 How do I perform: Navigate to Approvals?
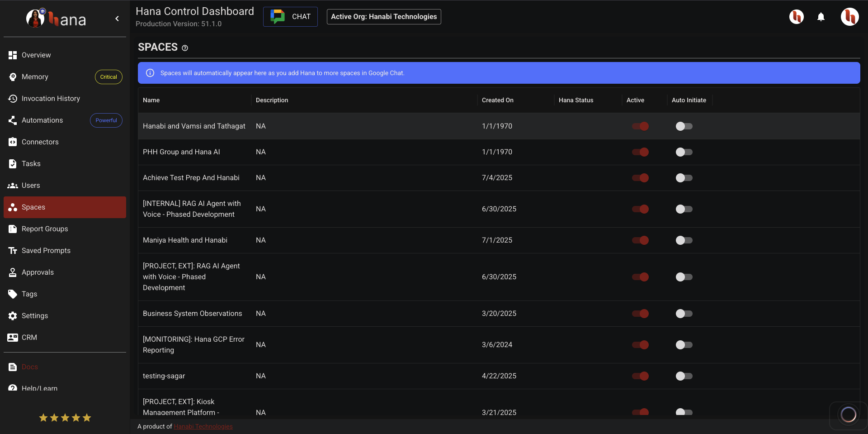pos(65,272)
